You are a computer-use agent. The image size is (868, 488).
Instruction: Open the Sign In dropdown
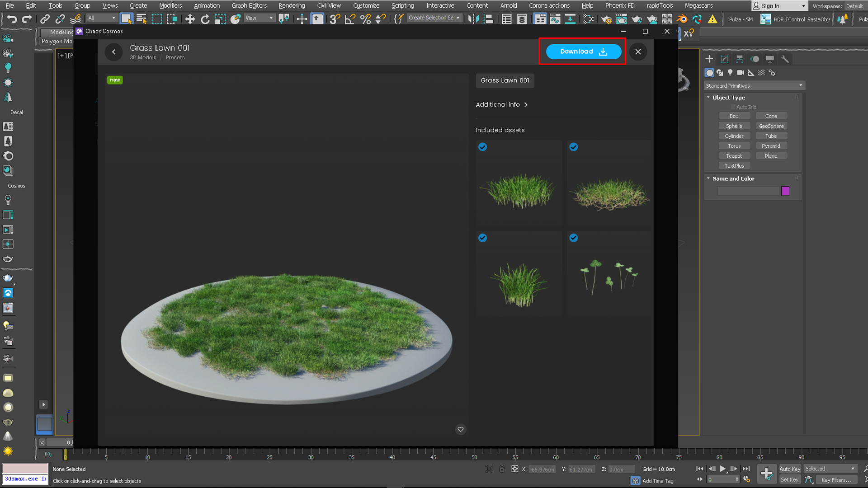tap(780, 6)
